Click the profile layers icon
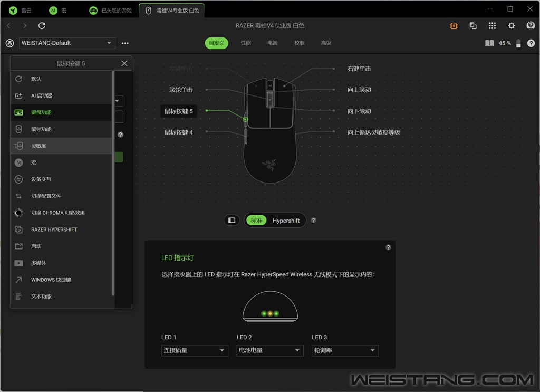 click(x=9, y=43)
